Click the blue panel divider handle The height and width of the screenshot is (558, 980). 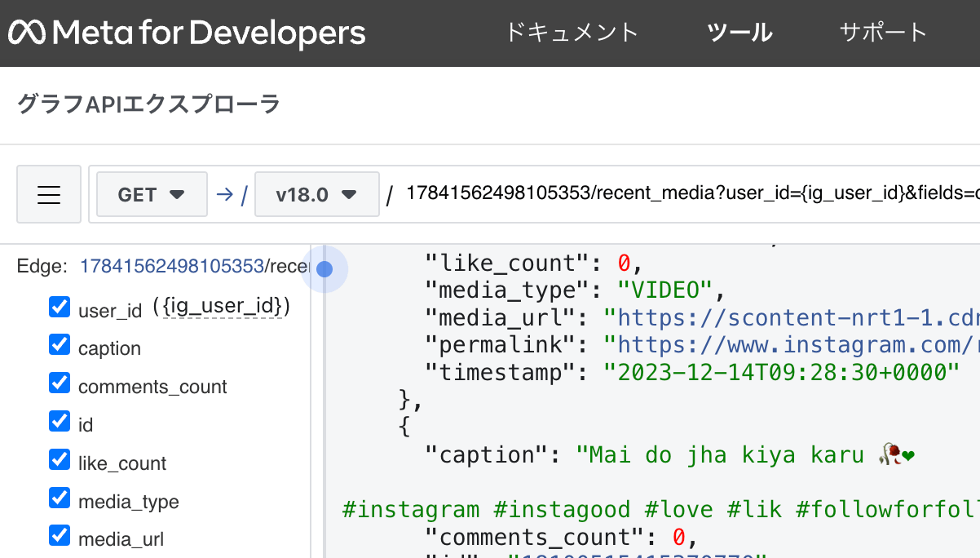(x=324, y=269)
